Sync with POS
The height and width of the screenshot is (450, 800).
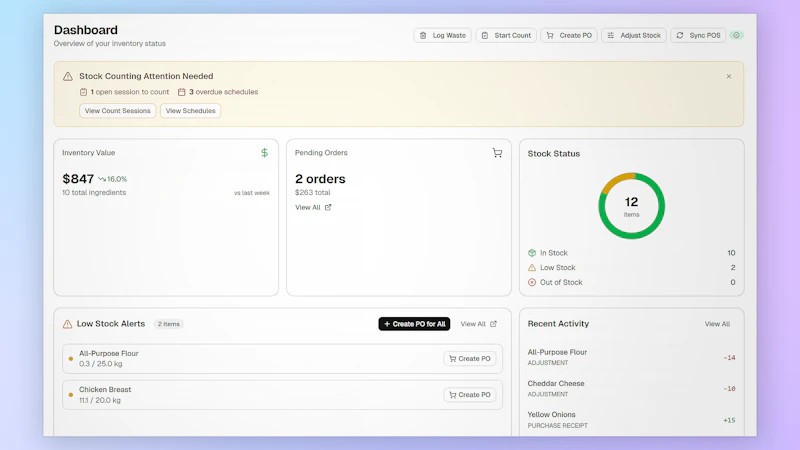698,35
